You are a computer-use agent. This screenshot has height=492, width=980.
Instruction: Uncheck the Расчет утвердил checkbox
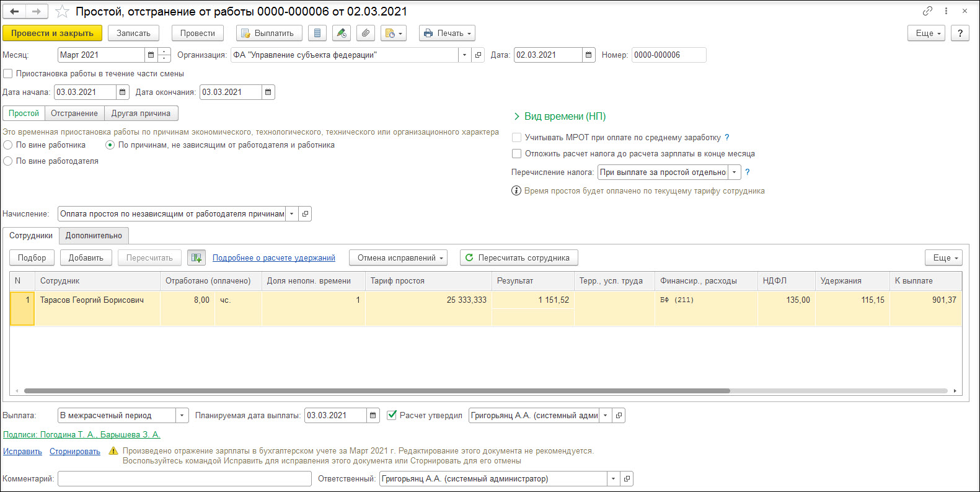pyautogui.click(x=391, y=415)
